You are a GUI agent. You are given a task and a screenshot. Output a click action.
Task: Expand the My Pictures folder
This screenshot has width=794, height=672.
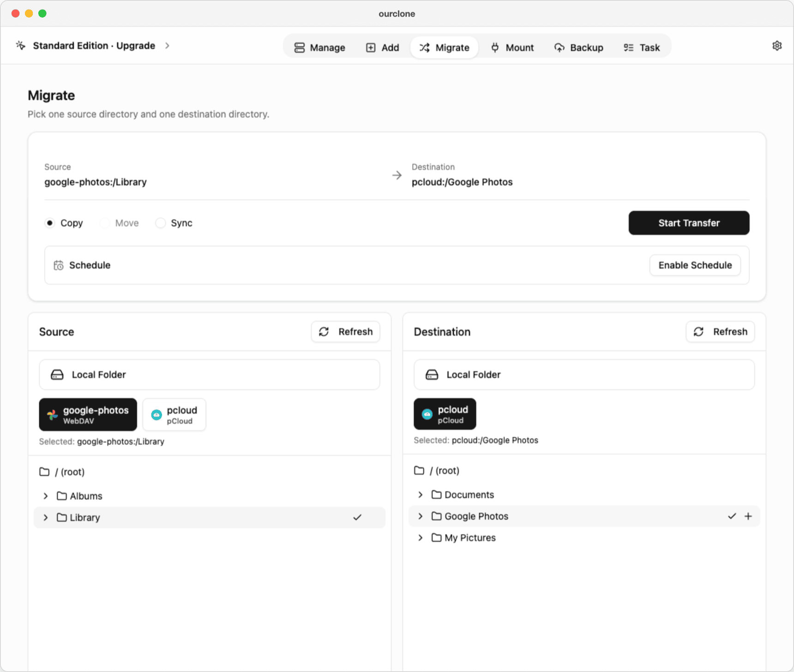pyautogui.click(x=421, y=538)
